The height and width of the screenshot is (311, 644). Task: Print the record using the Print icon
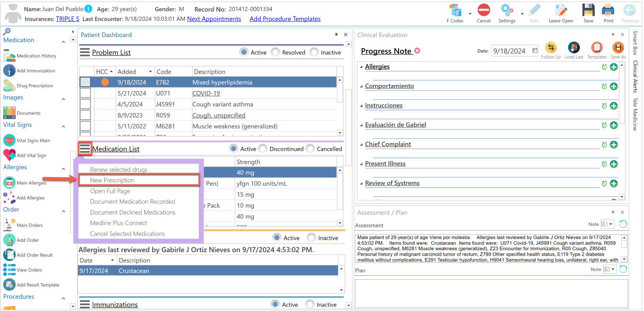point(608,10)
